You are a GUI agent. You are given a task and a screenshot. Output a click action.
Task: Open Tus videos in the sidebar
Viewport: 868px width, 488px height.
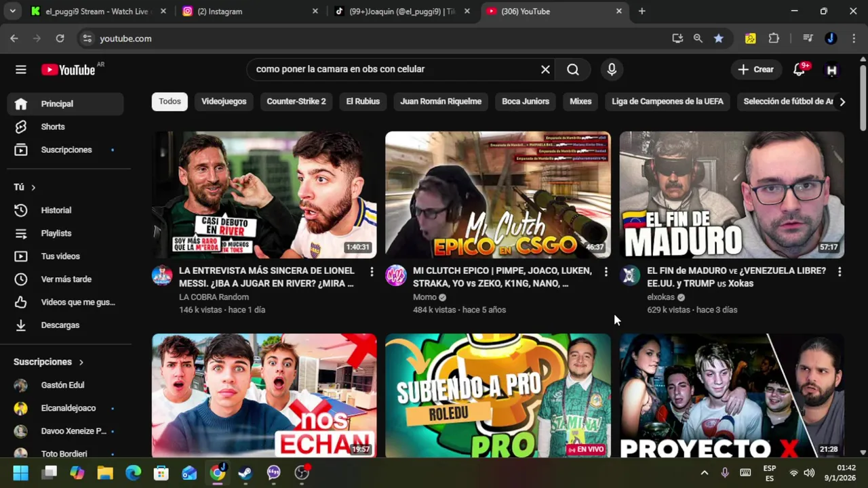click(66, 256)
